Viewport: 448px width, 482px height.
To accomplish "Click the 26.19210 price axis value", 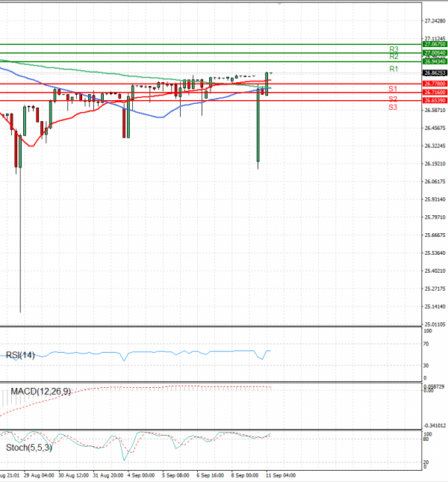I will [435, 164].
